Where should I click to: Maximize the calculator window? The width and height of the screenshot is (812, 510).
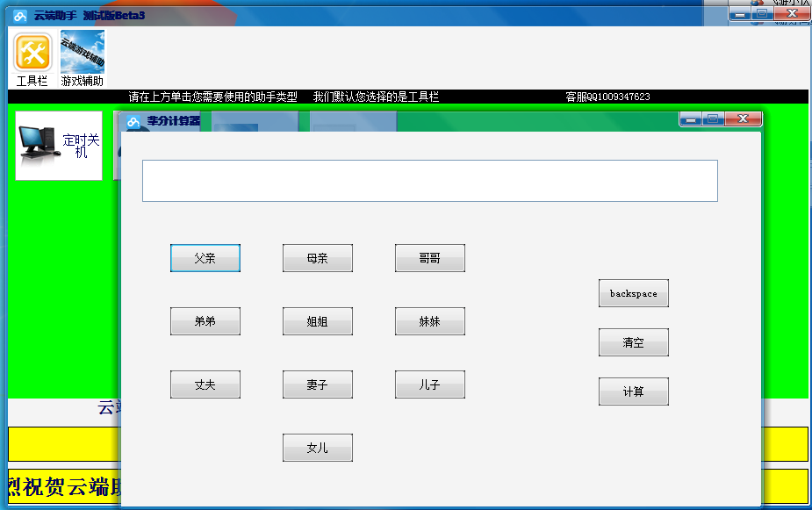pos(713,119)
